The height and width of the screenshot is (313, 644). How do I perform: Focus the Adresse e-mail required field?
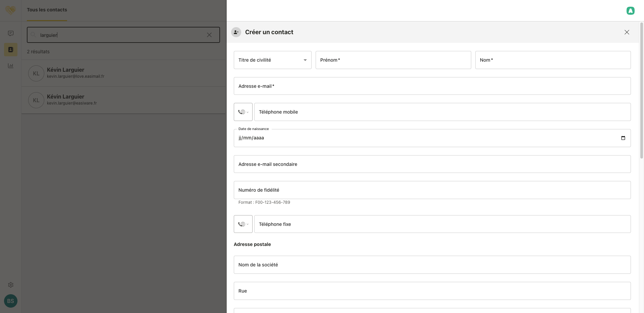click(432, 86)
